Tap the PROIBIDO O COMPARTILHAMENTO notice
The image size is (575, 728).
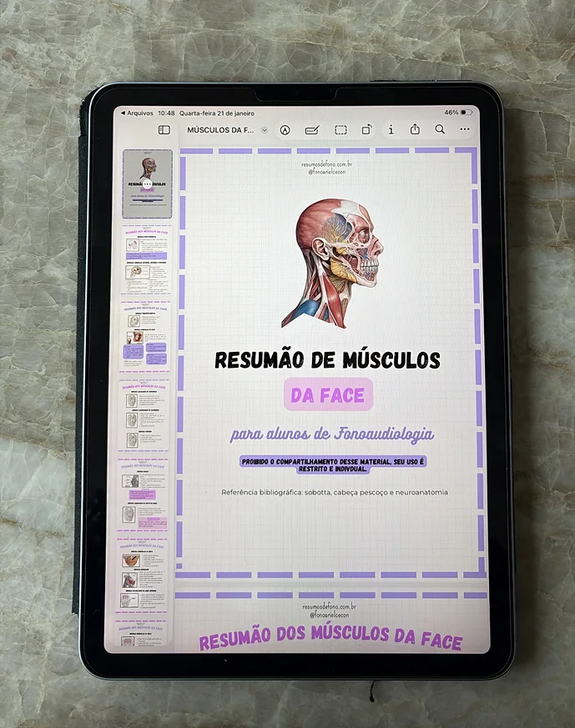point(333,464)
